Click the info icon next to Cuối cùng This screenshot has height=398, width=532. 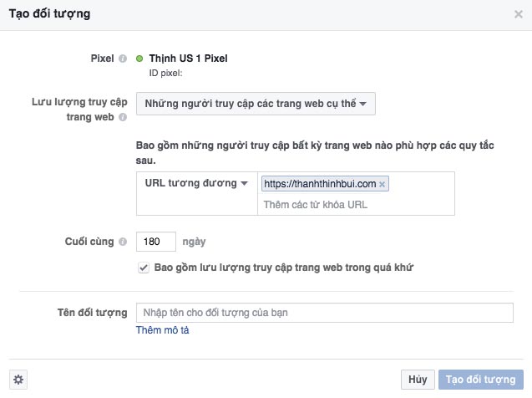coord(123,242)
